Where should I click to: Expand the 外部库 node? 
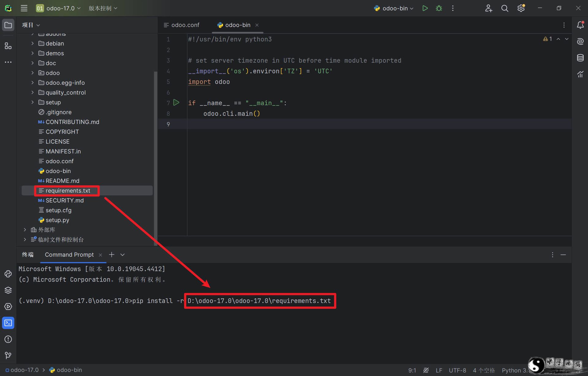[x=25, y=230]
